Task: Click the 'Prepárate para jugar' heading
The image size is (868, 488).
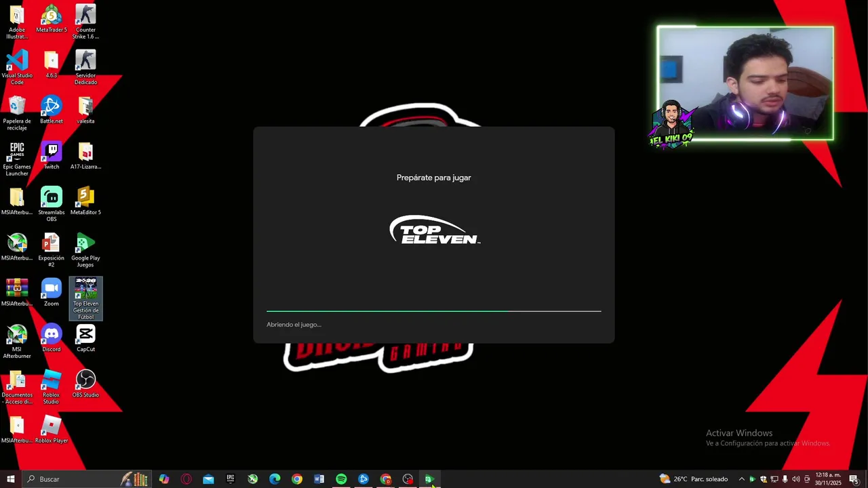Action: pyautogui.click(x=434, y=178)
